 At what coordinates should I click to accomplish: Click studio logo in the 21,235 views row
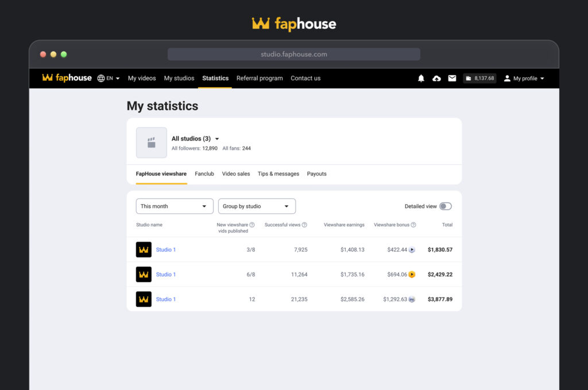[x=144, y=299]
